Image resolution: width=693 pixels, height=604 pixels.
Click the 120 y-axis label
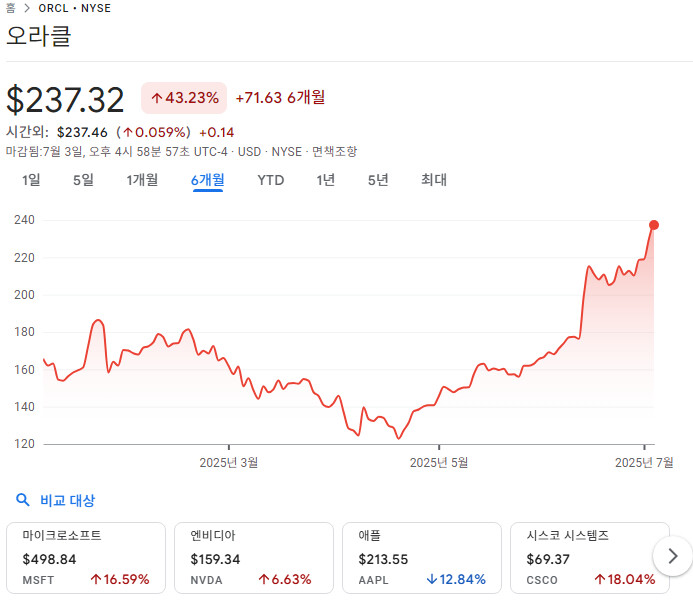click(x=24, y=444)
